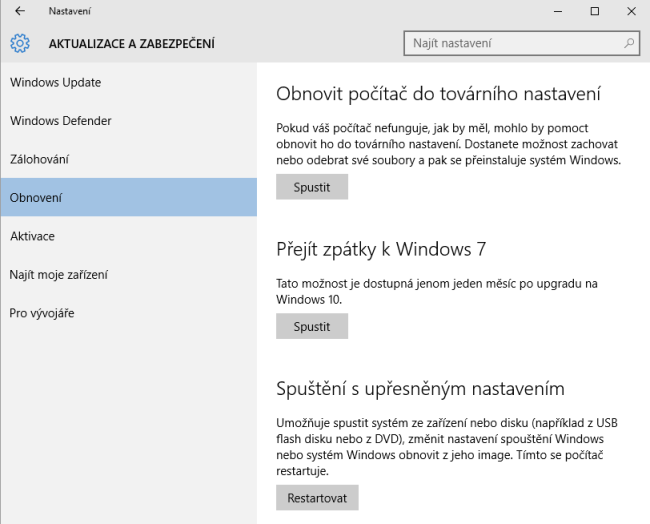
Task: Click the Restartovat button
Action: (317, 497)
